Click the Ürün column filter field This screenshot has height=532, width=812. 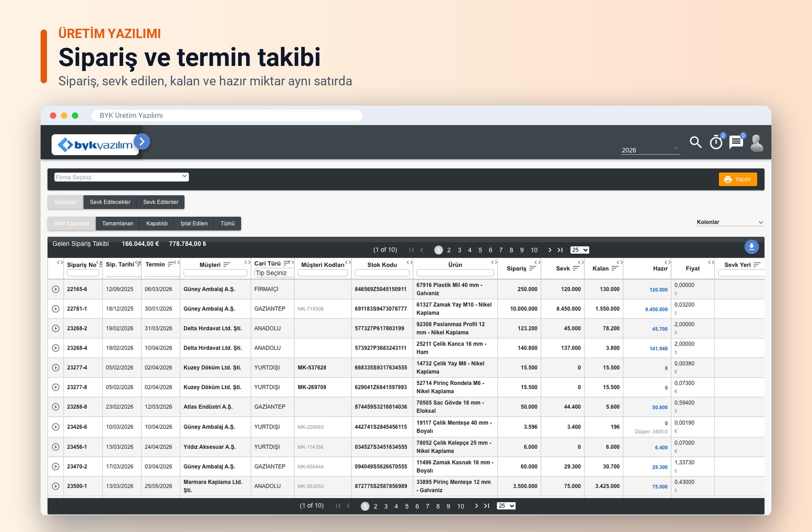pos(455,273)
